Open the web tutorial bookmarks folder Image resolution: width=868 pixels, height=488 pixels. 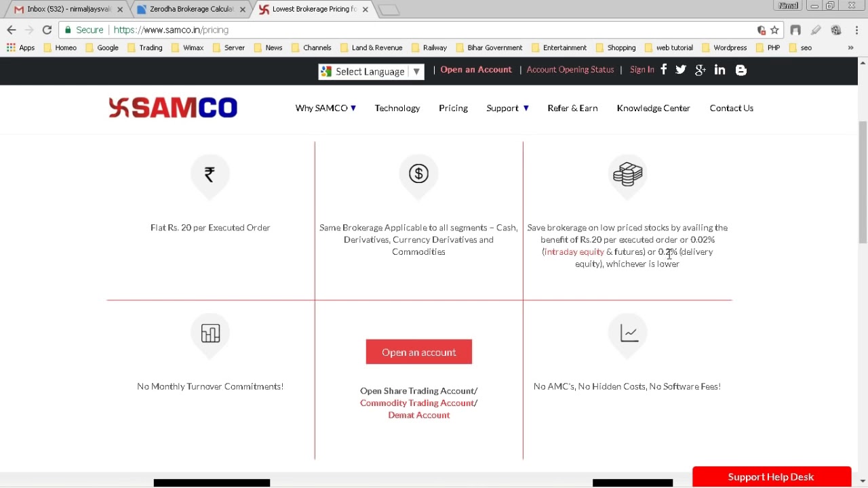pyautogui.click(x=669, y=47)
